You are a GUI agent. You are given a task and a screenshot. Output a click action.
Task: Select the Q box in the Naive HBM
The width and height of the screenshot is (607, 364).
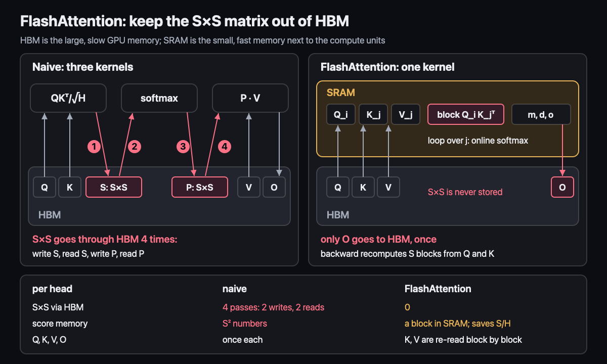click(45, 187)
